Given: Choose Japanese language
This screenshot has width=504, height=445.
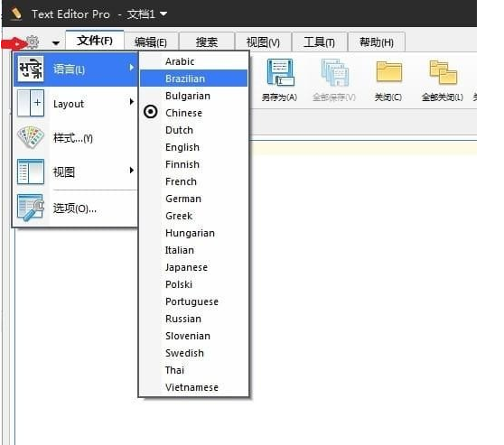Looking at the screenshot, I should [x=194, y=267].
